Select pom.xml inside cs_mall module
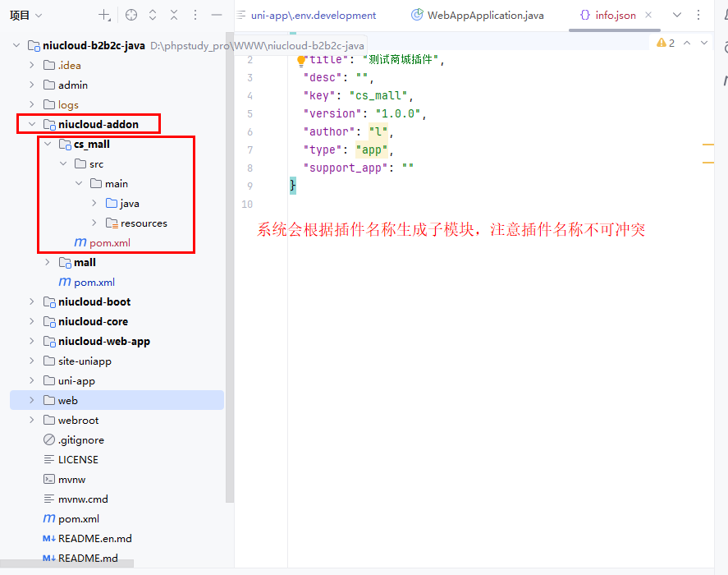 pyautogui.click(x=109, y=242)
